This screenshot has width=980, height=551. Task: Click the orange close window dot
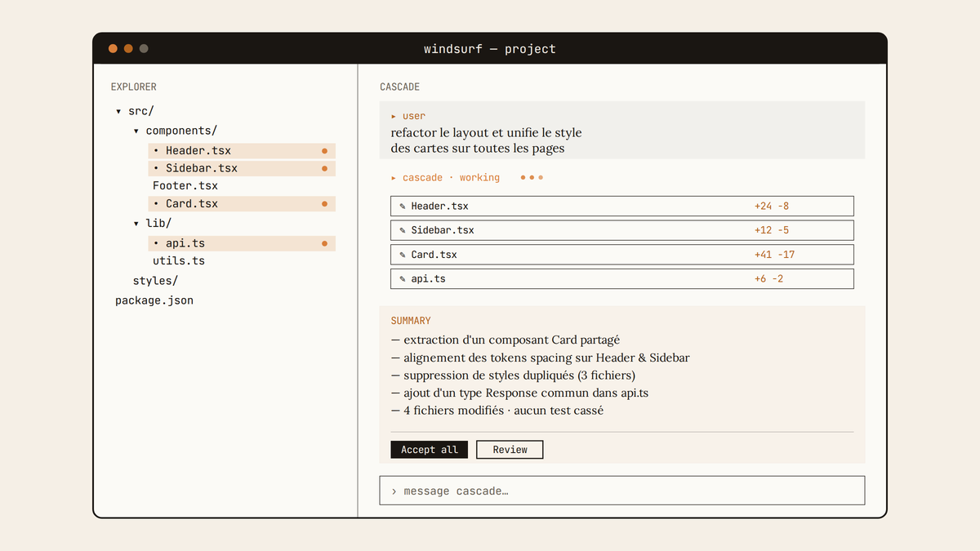click(x=113, y=49)
